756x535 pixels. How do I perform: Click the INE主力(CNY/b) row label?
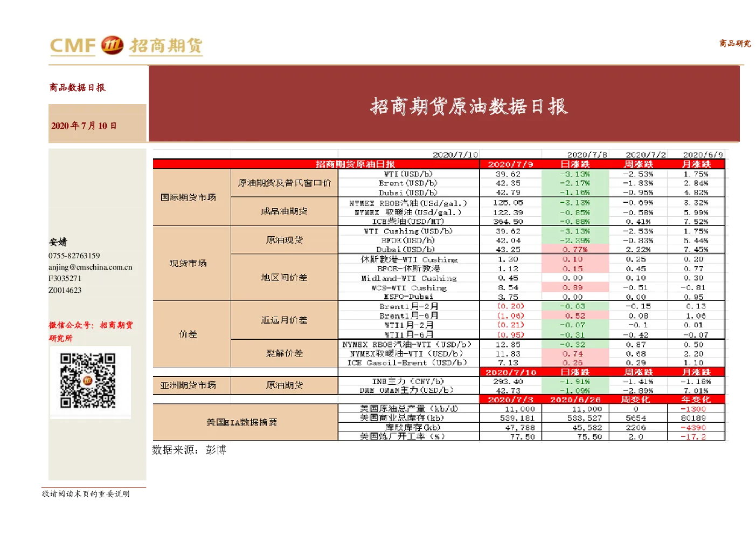pos(408,381)
